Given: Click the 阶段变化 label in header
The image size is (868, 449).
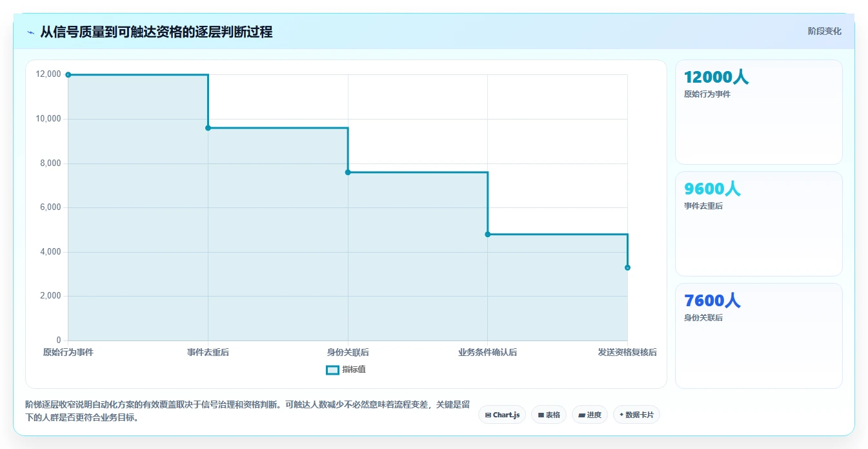Looking at the screenshot, I should click(x=824, y=31).
